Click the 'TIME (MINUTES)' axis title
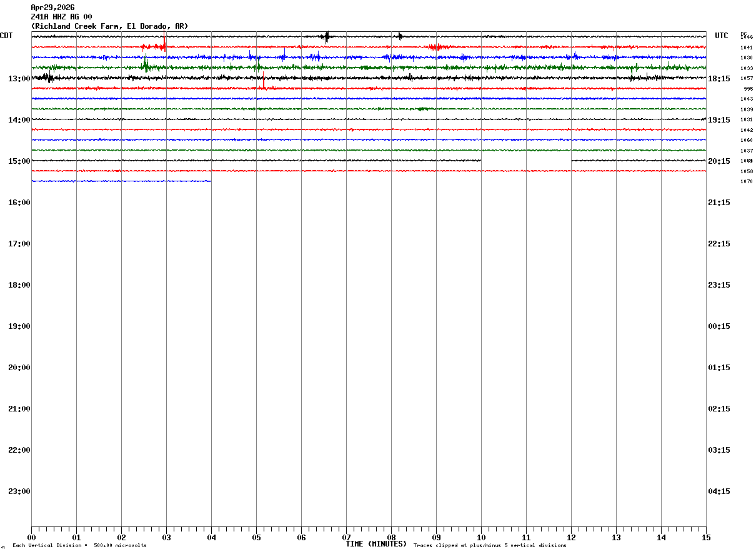Viewport: 756px width, 554px height. (x=376, y=544)
